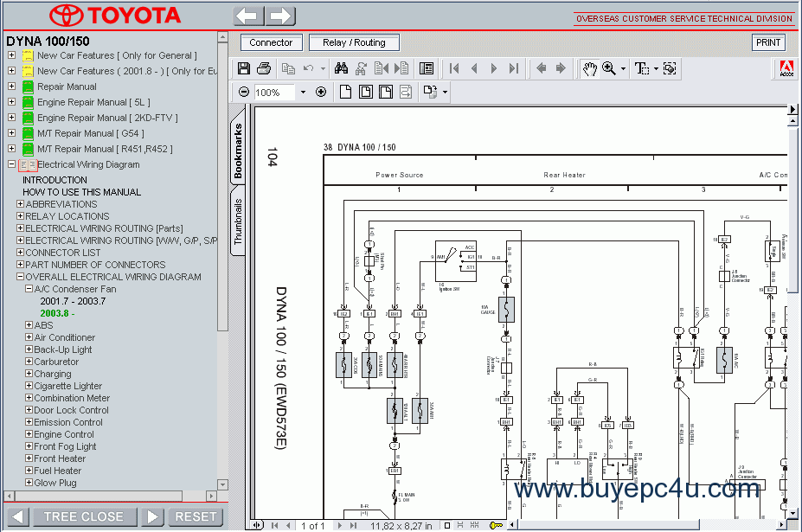This screenshot has width=802, height=532.
Task: Open the INTRODUCTION entry
Action: point(55,180)
